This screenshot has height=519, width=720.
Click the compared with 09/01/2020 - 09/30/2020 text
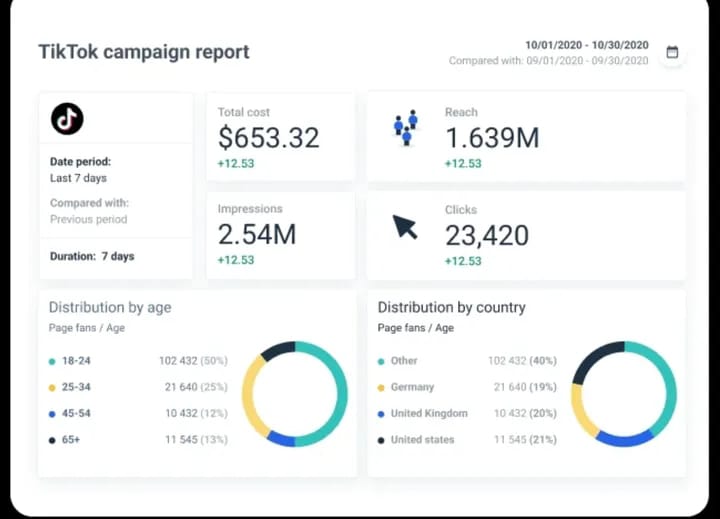(x=549, y=61)
